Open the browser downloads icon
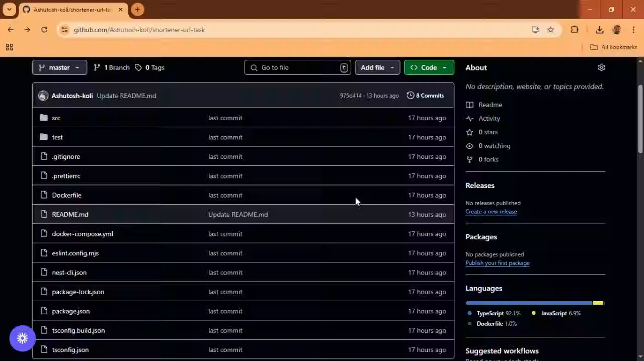Viewport: 644px width, 361px height. click(599, 30)
